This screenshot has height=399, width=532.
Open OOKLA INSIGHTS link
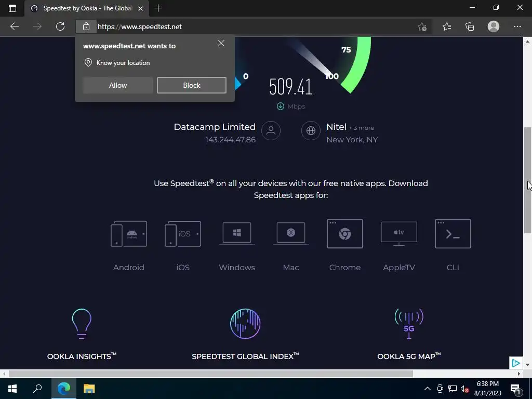[82, 356]
